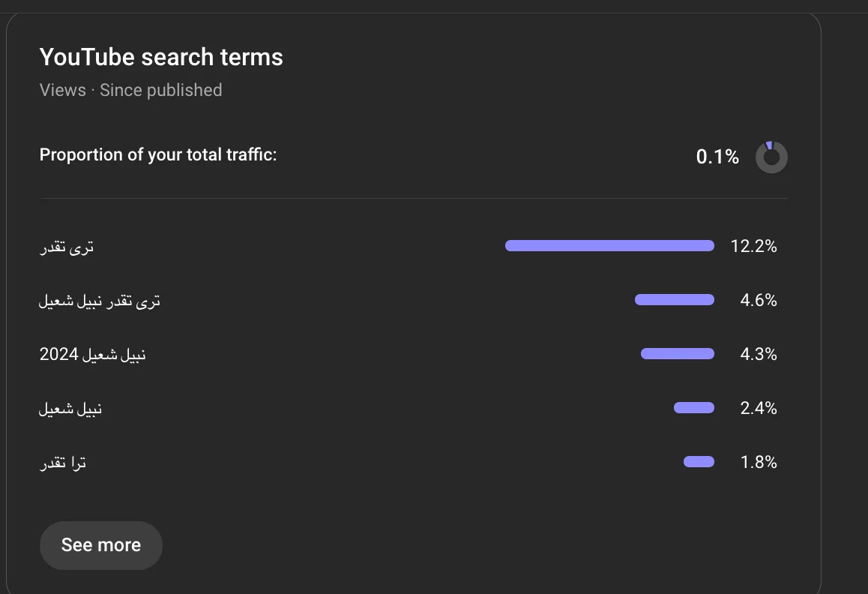Image resolution: width=868 pixels, height=594 pixels.
Task: Click the traffic proportion donut chart icon
Action: click(x=771, y=157)
